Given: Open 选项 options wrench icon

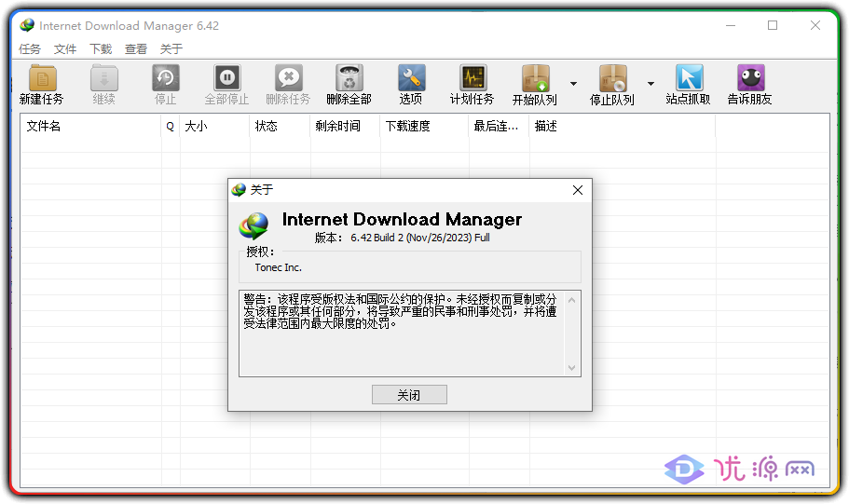Looking at the screenshot, I should pos(411,78).
